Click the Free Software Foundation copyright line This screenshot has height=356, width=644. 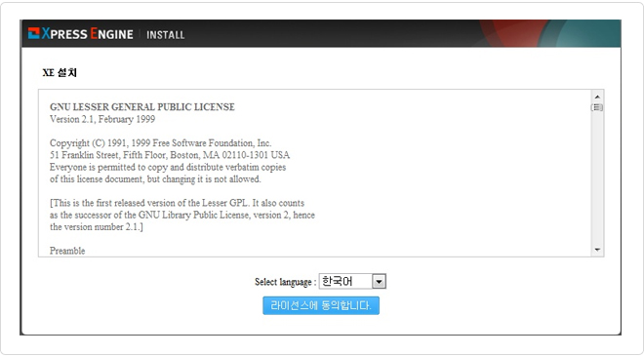tap(161, 143)
